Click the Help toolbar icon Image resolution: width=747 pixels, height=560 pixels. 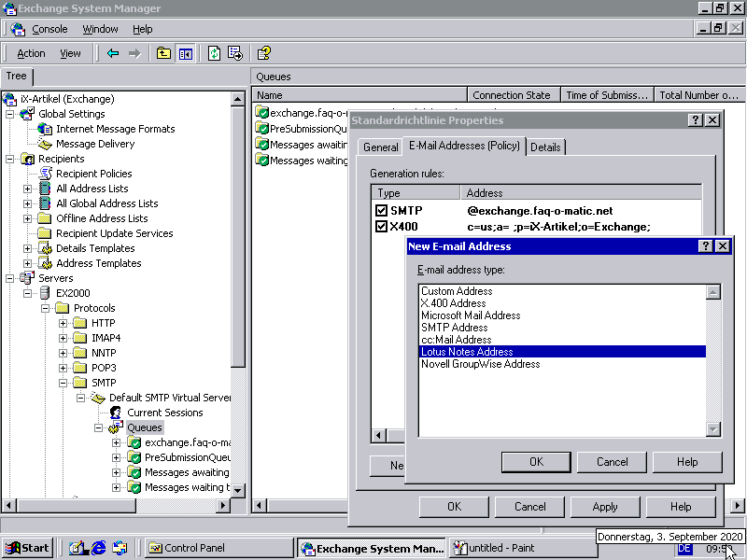pyautogui.click(x=264, y=53)
